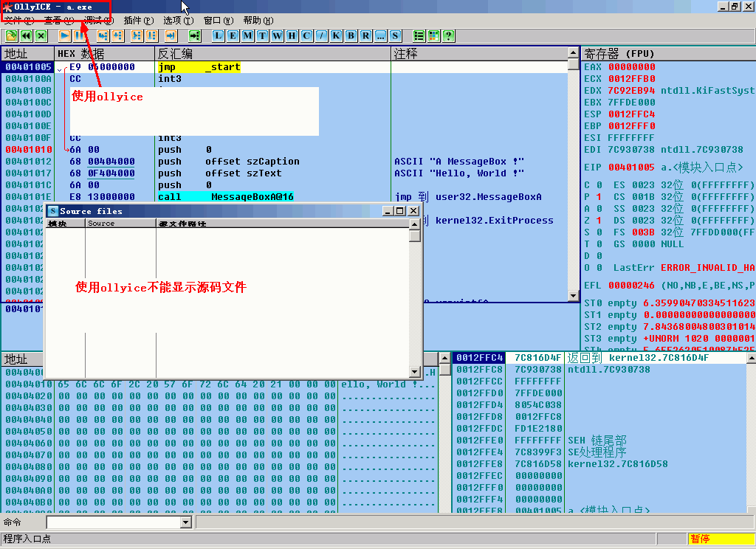The height and width of the screenshot is (549, 756).
Task: Open the 插件 menu
Action: 138,20
